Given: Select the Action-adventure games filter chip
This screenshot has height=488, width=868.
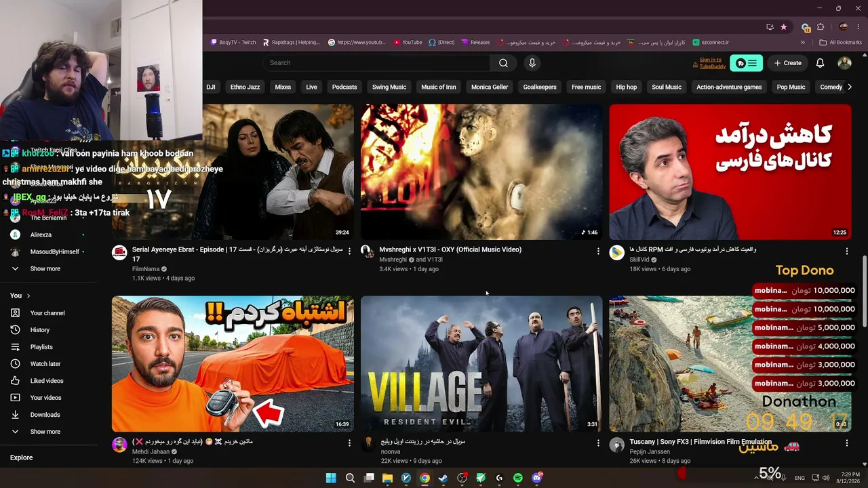Looking at the screenshot, I should [x=729, y=87].
